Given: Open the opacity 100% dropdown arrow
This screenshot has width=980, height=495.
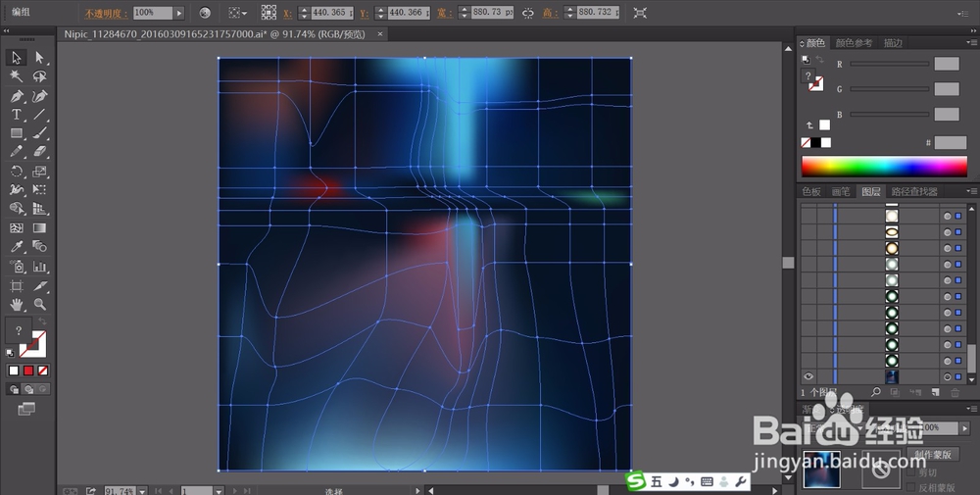Looking at the screenshot, I should 179,13.
